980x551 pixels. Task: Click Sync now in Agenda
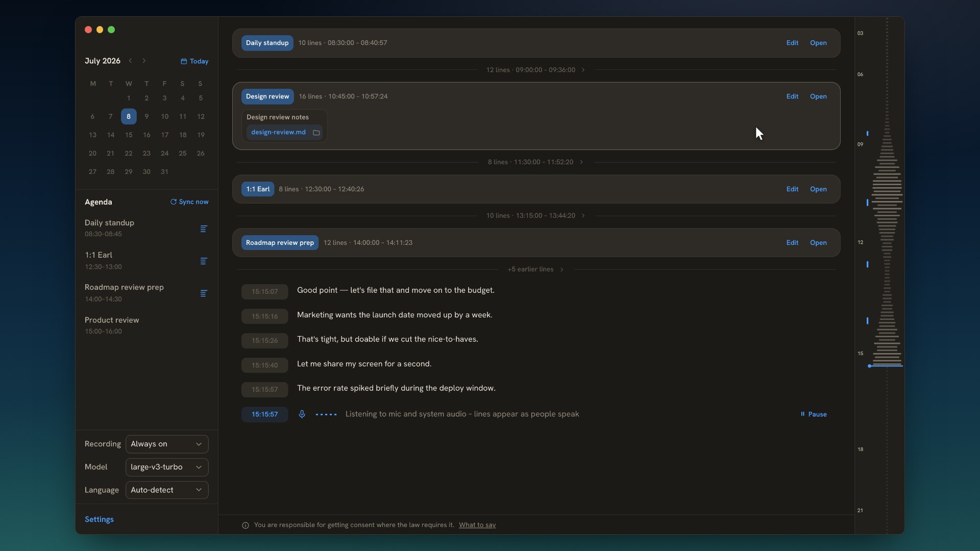click(x=189, y=202)
